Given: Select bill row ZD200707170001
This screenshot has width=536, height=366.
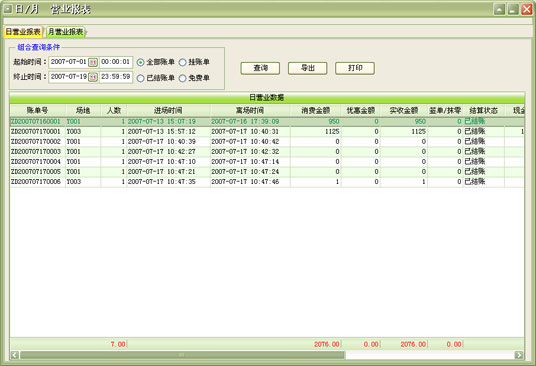Looking at the screenshot, I should pos(267,132).
